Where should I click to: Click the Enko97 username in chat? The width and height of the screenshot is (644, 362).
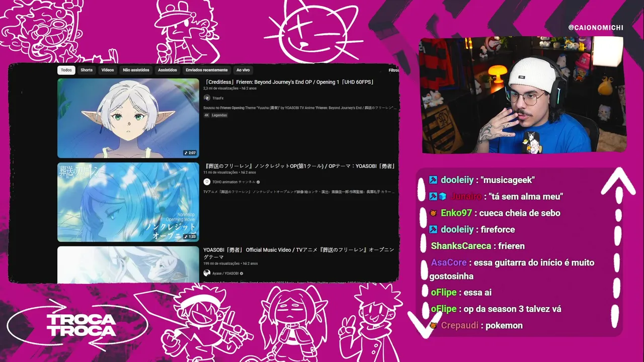tap(457, 213)
